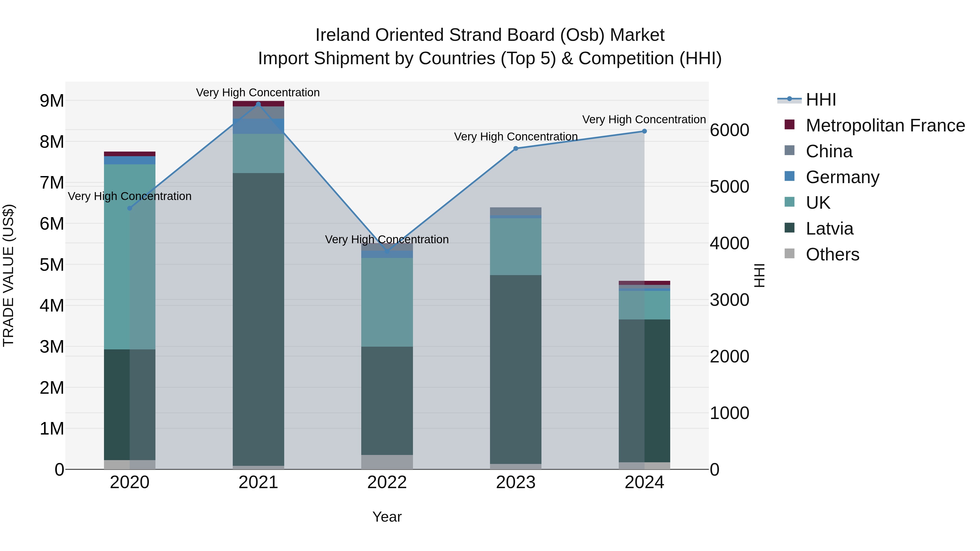Click the UK segment of the 2021 bar

(x=258, y=153)
